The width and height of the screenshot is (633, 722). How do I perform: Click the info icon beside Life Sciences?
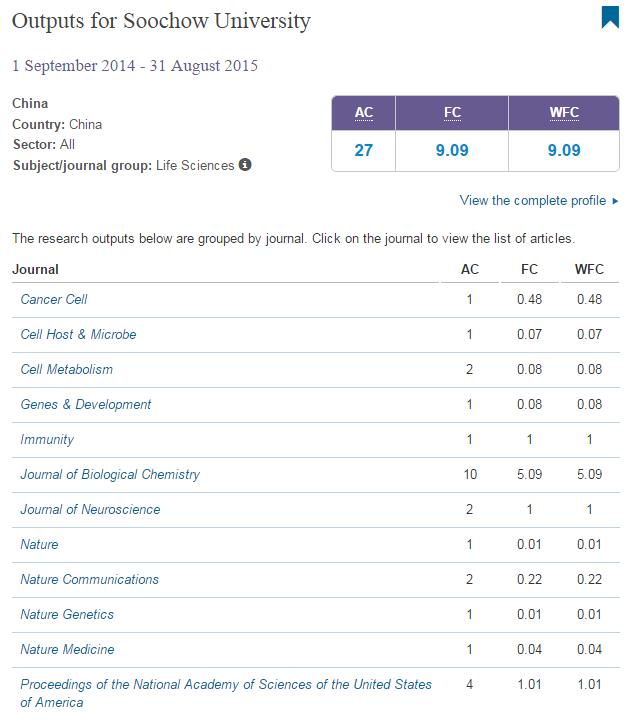(x=246, y=165)
